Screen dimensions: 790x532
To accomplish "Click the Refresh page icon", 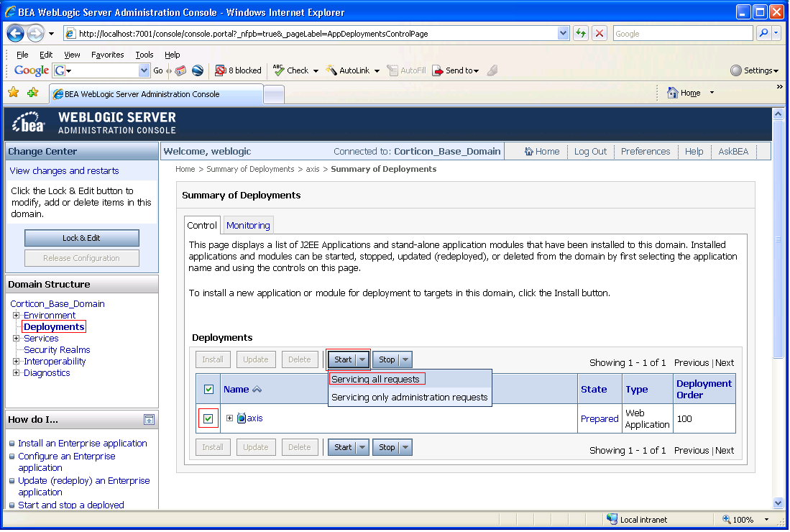I will 581,33.
